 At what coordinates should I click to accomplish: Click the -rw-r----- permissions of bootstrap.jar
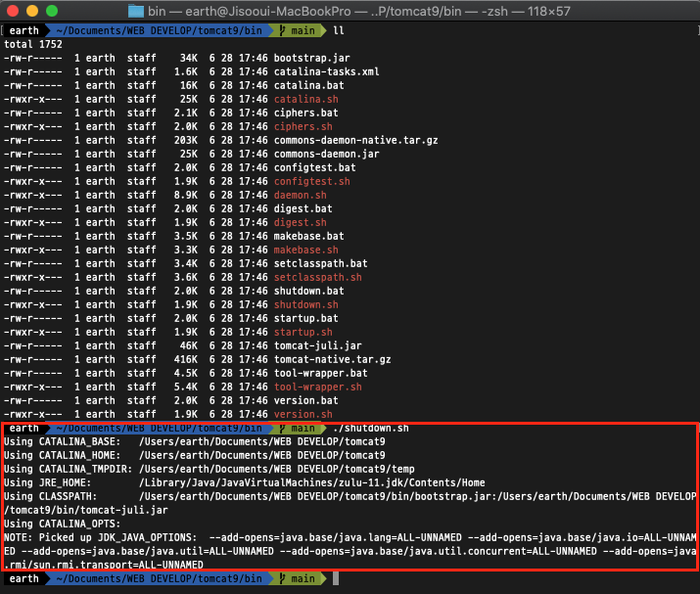pyautogui.click(x=33, y=58)
